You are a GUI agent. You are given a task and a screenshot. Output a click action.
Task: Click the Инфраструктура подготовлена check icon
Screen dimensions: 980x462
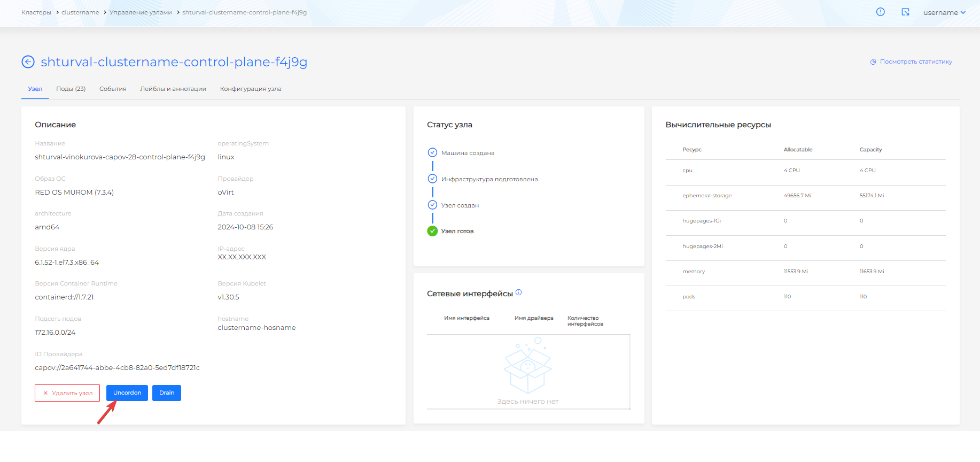[x=432, y=179]
